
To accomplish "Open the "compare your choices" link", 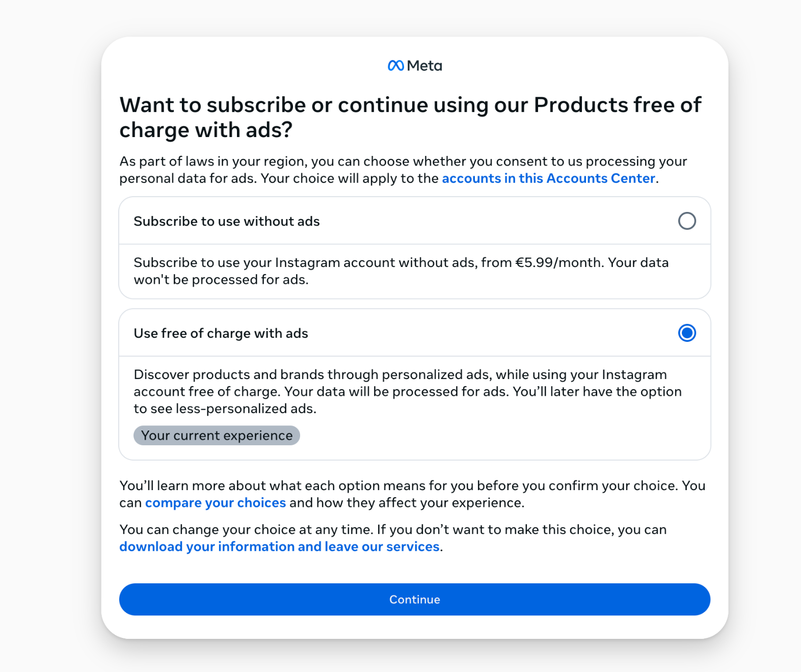I will click(216, 503).
